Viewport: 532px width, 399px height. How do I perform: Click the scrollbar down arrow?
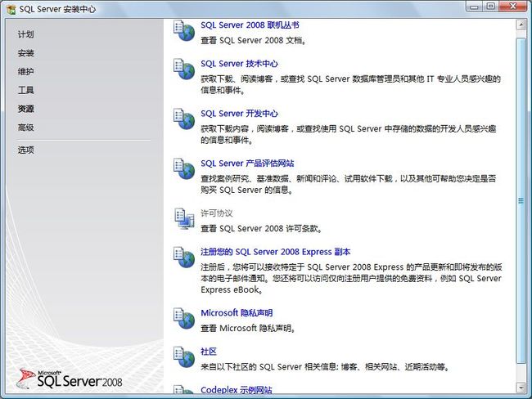(521, 388)
